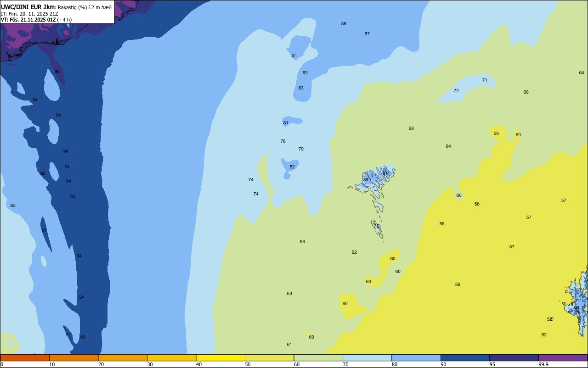The height and width of the screenshot is (368, 588).
Task: Click the 0–10 dark orange legend segment
Action: pyautogui.click(x=25, y=357)
